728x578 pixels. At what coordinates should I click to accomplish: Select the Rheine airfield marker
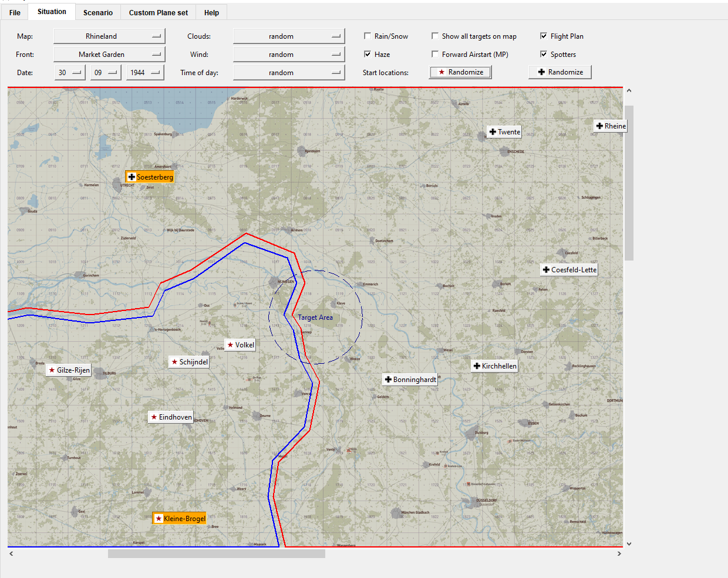click(611, 126)
